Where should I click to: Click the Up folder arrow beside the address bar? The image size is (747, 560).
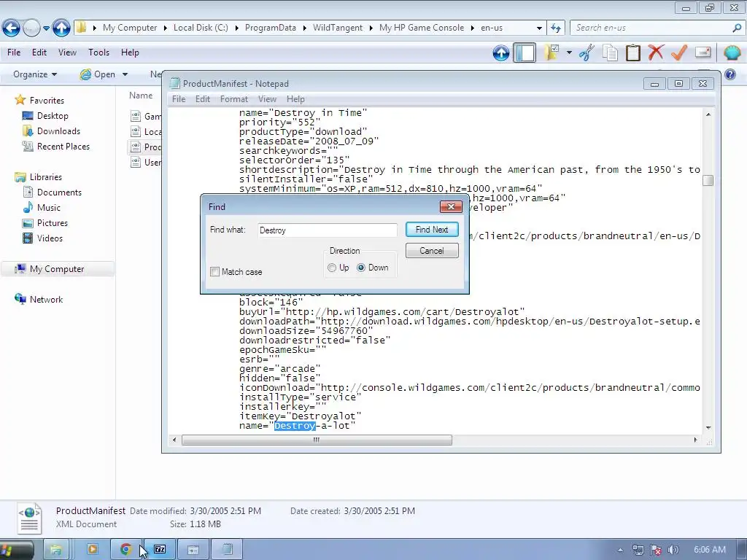(61, 28)
